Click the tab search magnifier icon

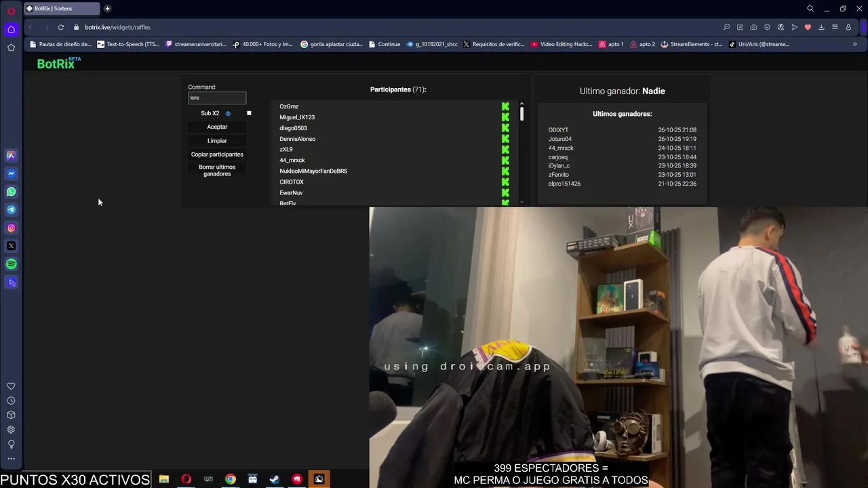[x=810, y=9]
